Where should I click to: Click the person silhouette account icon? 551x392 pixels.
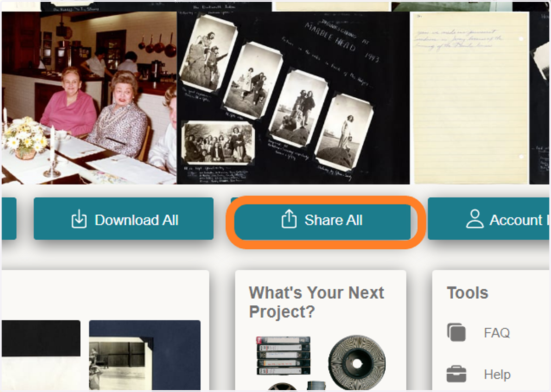[475, 219]
